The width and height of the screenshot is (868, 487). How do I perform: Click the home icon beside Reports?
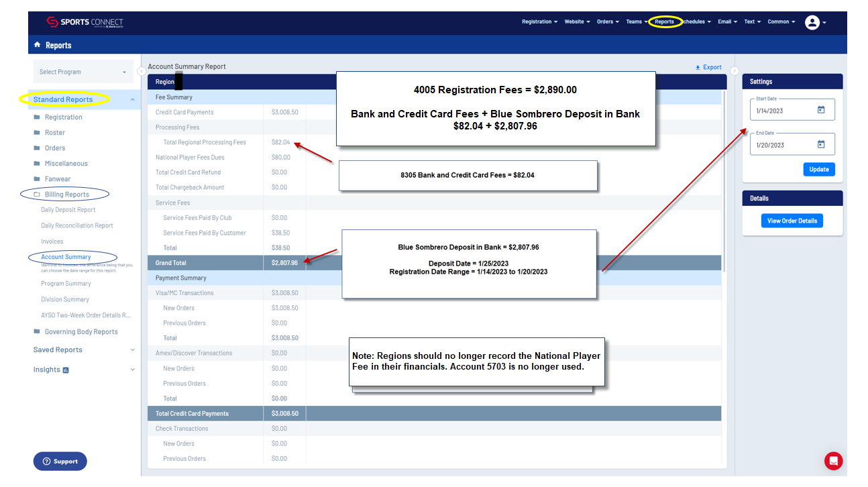tap(38, 45)
